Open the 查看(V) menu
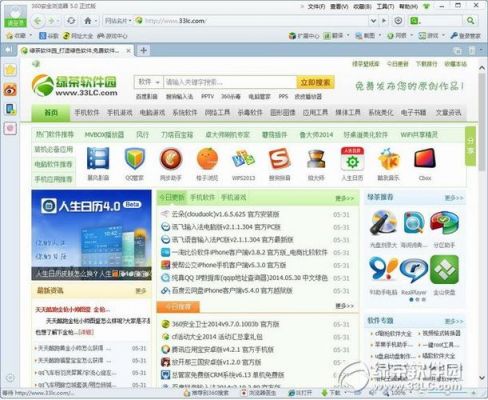The image size is (488, 400). point(339,6)
